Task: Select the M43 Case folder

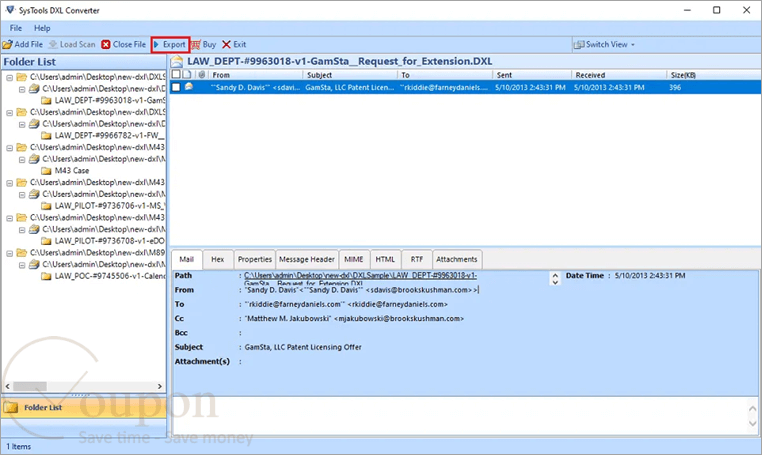Action: tap(71, 171)
